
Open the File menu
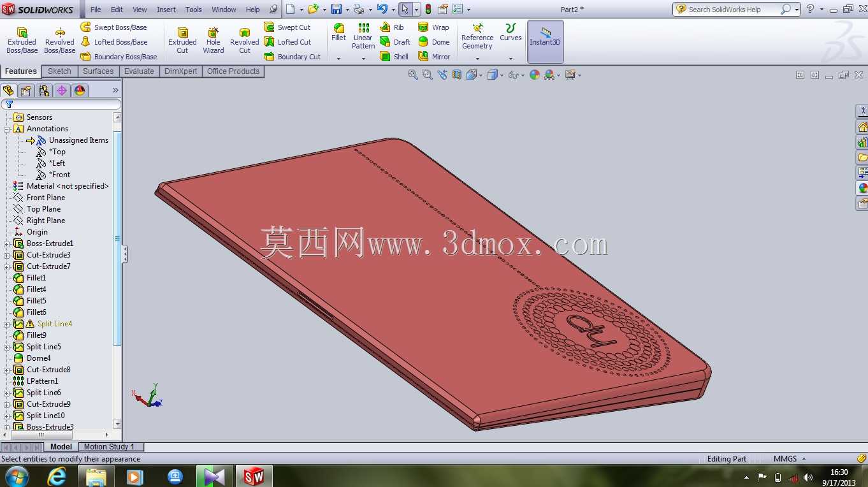coord(96,10)
